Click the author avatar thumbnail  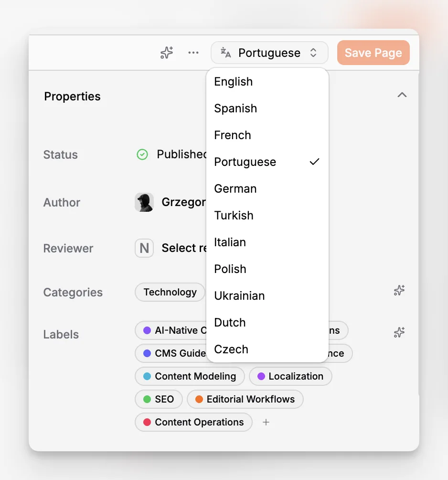144,202
